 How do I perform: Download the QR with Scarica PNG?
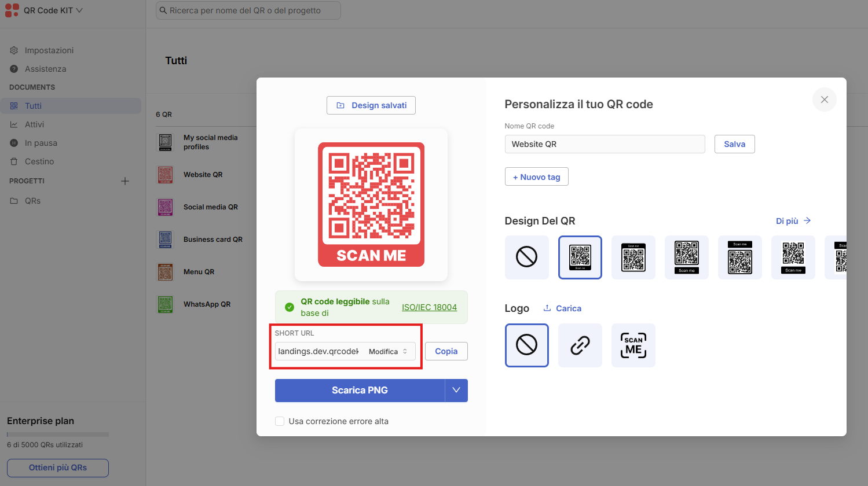(360, 391)
